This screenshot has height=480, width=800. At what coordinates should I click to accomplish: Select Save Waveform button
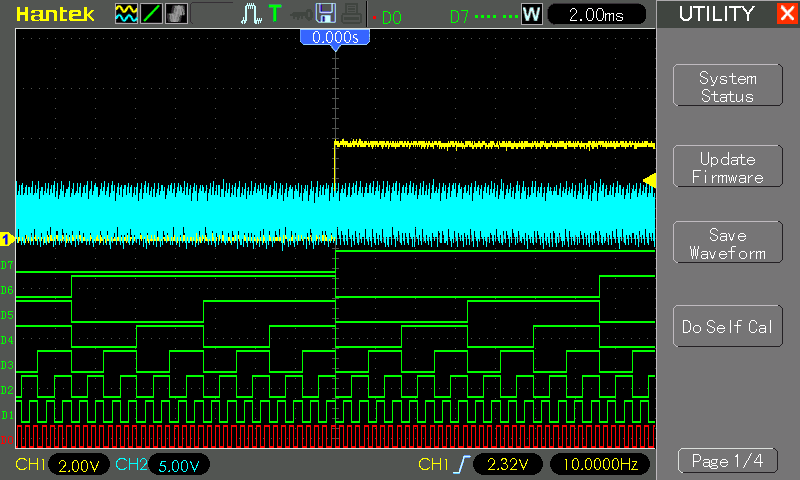click(x=728, y=242)
